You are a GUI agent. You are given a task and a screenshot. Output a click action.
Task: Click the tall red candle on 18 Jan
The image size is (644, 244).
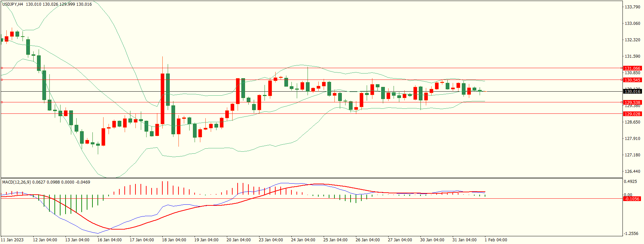point(163,99)
